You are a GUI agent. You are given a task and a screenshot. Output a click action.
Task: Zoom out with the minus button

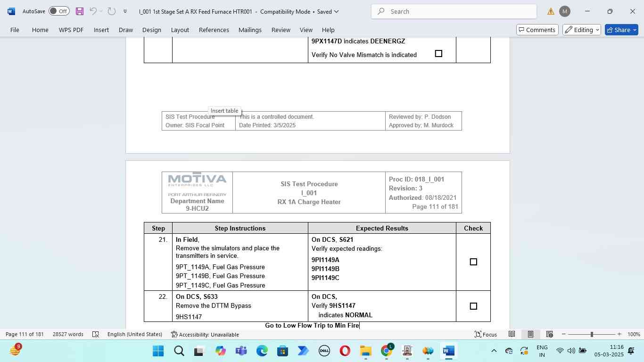point(563,334)
